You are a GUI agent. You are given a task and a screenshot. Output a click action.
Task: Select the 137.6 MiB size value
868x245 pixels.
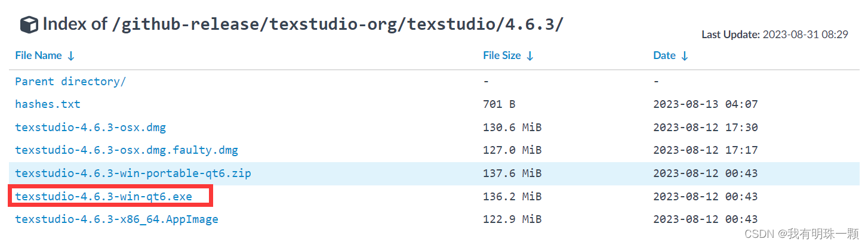click(x=512, y=173)
